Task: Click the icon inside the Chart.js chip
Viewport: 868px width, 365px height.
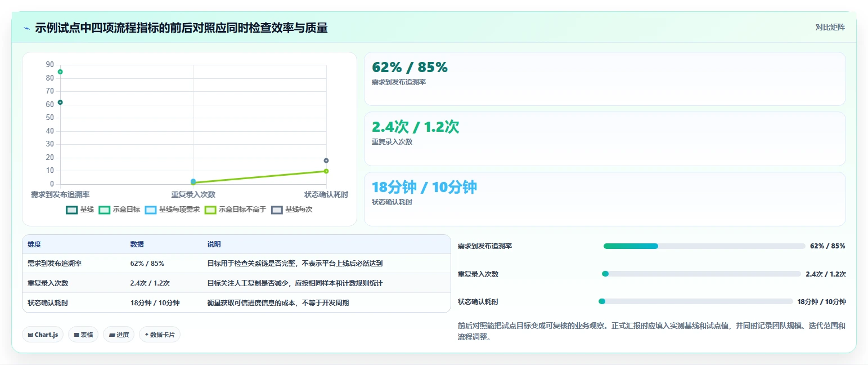Action: pos(30,335)
